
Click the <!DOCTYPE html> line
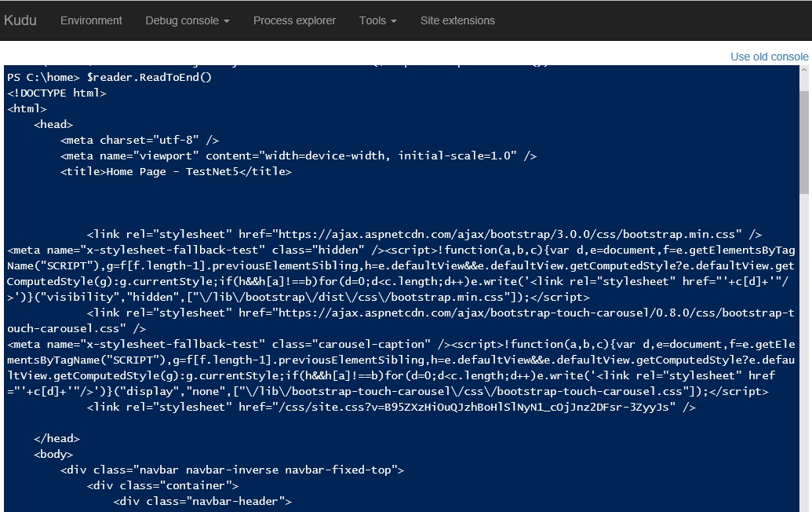click(57, 93)
